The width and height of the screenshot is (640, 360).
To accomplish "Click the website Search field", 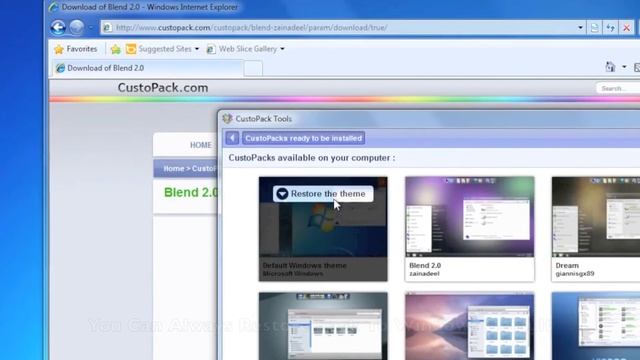I will 618,88.
